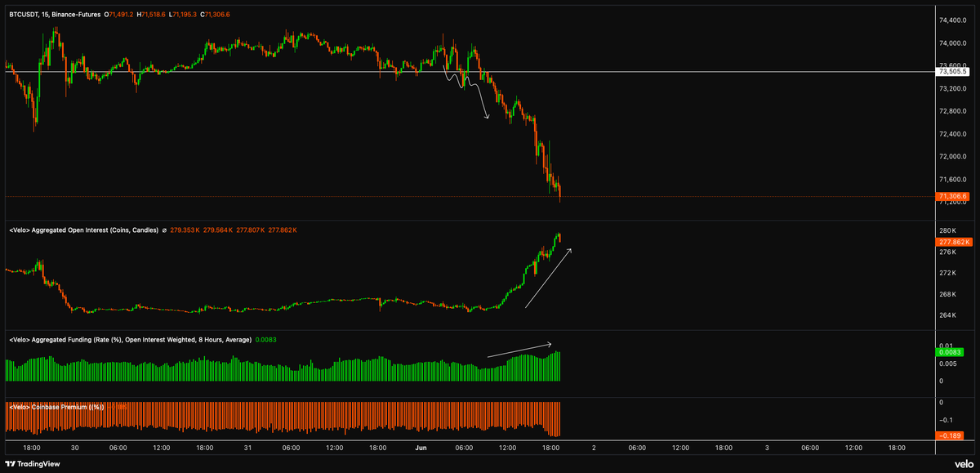Click the TradingView logo
The image size is (980, 473).
point(34,463)
